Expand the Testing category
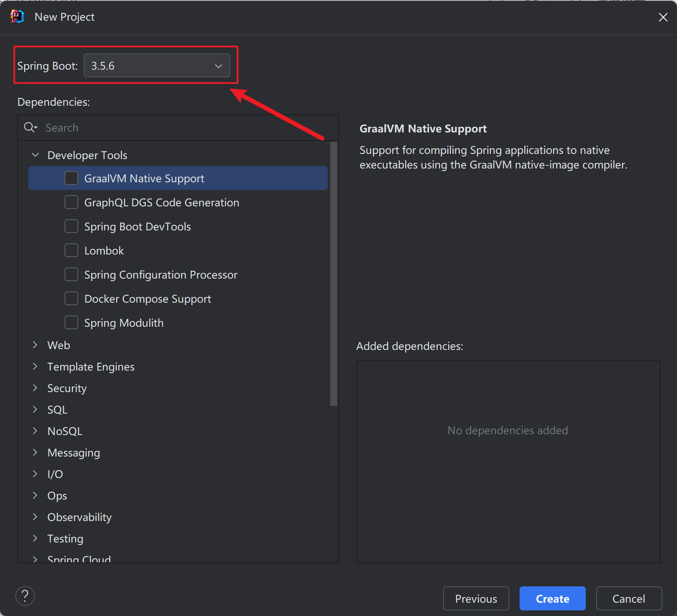This screenshot has width=677, height=616. (x=35, y=538)
